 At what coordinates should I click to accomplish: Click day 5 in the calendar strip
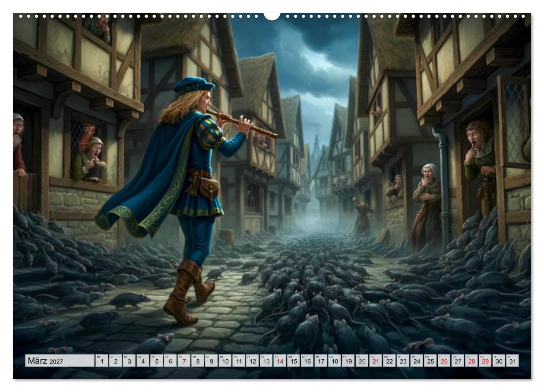tap(156, 361)
